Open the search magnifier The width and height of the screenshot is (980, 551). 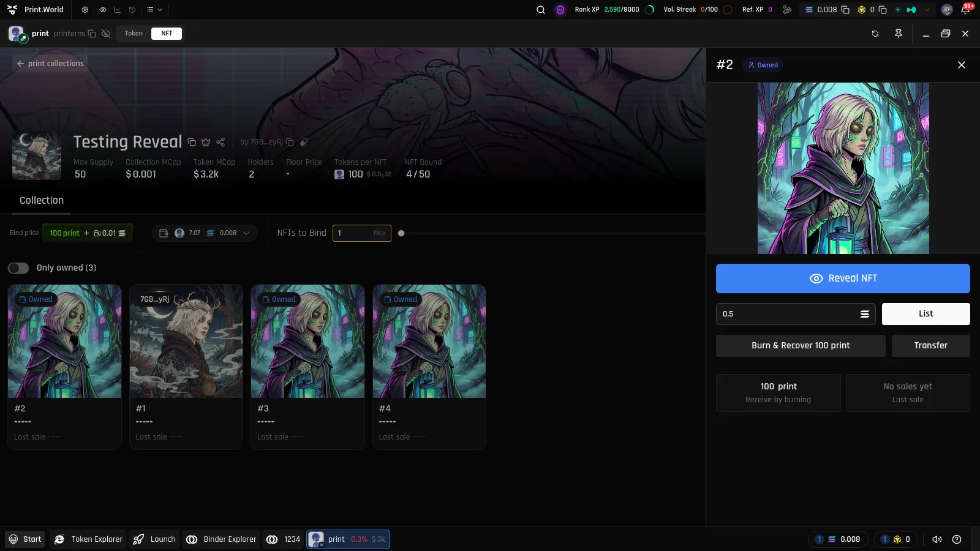(541, 10)
